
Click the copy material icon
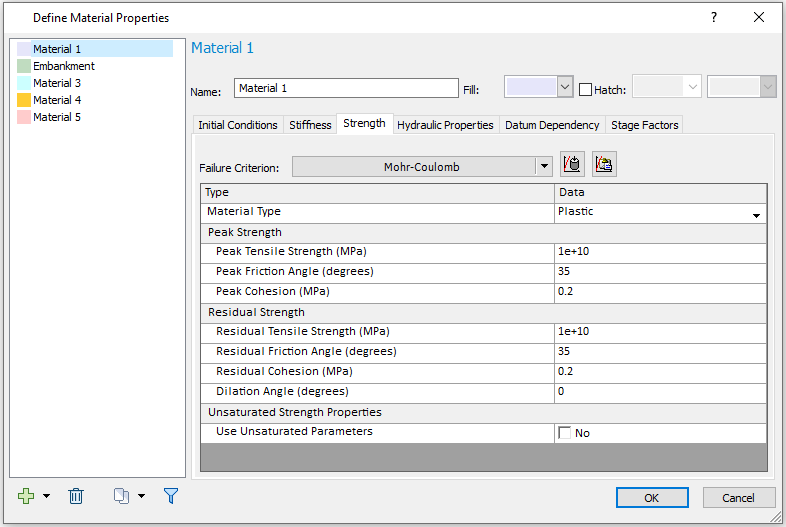click(121, 496)
